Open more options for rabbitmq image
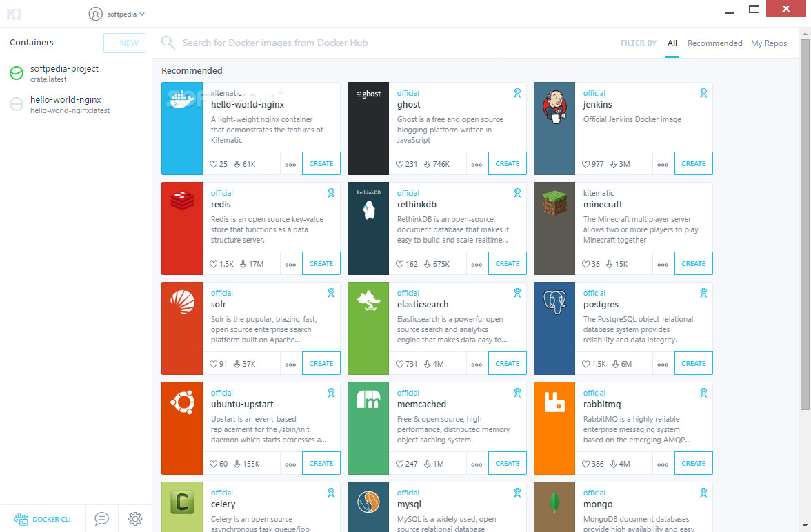 pos(663,464)
